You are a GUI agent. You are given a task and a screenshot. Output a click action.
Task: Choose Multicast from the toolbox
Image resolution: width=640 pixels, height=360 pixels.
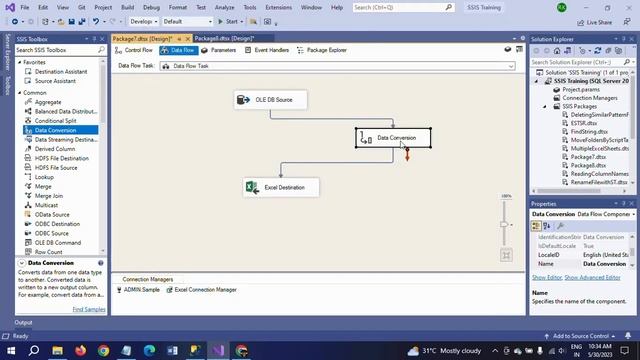point(46,205)
